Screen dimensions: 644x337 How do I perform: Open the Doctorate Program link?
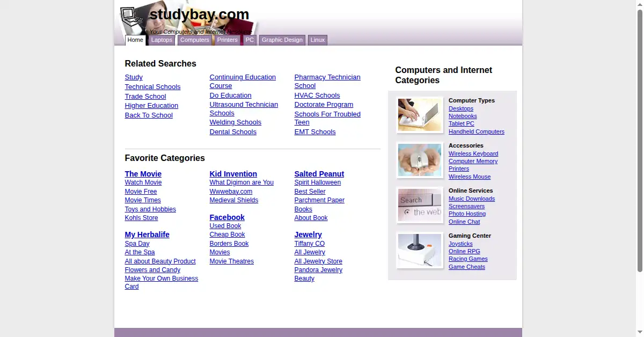pyautogui.click(x=324, y=105)
